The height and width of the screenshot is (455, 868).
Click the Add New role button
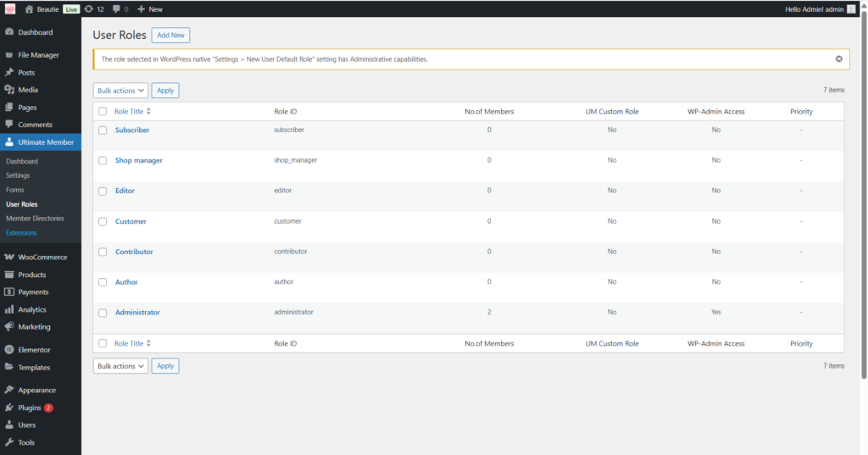click(x=170, y=36)
